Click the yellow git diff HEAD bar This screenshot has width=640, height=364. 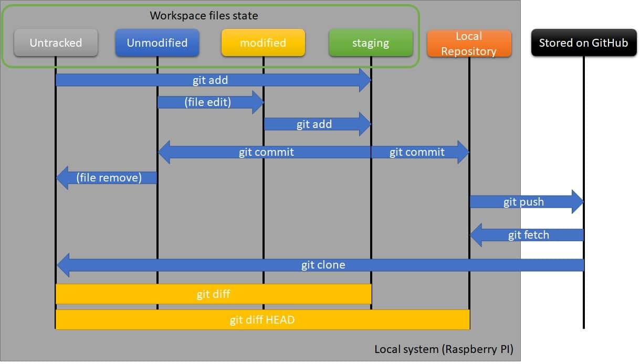click(x=263, y=320)
